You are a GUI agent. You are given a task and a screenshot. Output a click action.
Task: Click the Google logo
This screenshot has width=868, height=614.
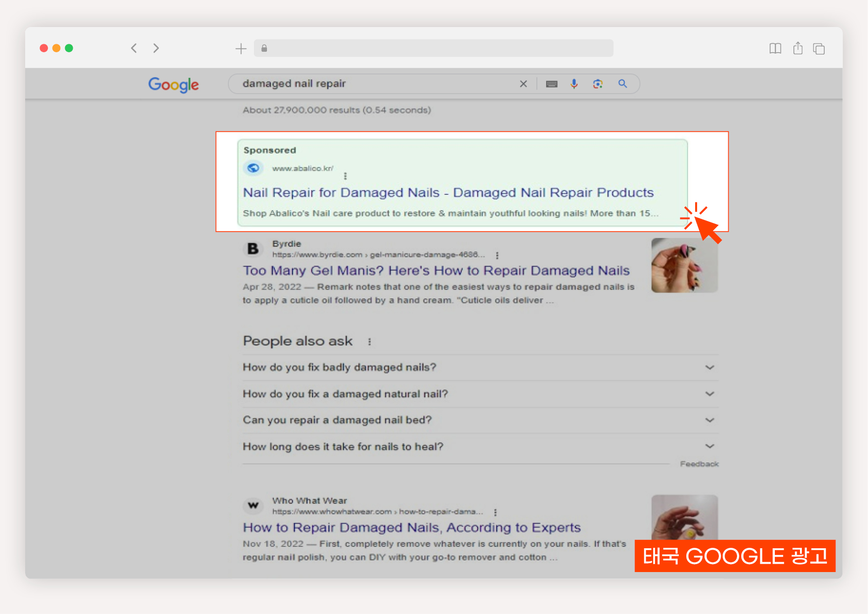click(173, 84)
